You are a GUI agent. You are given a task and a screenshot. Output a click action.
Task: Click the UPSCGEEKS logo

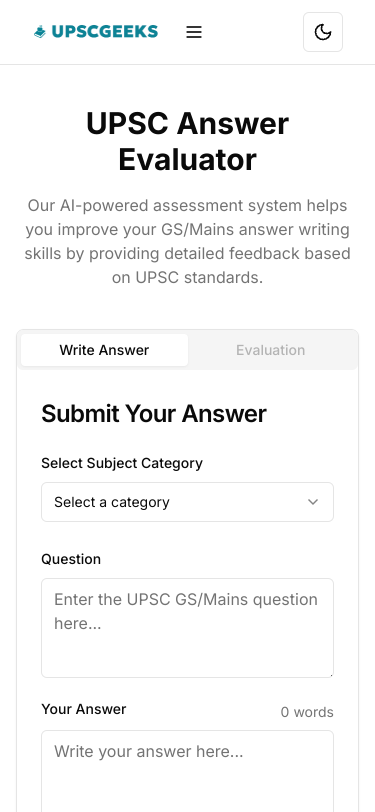(x=96, y=32)
